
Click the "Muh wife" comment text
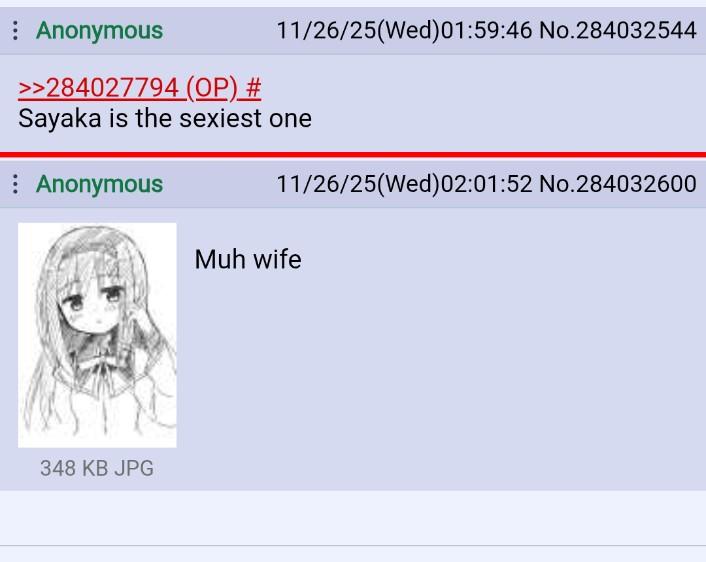click(248, 259)
